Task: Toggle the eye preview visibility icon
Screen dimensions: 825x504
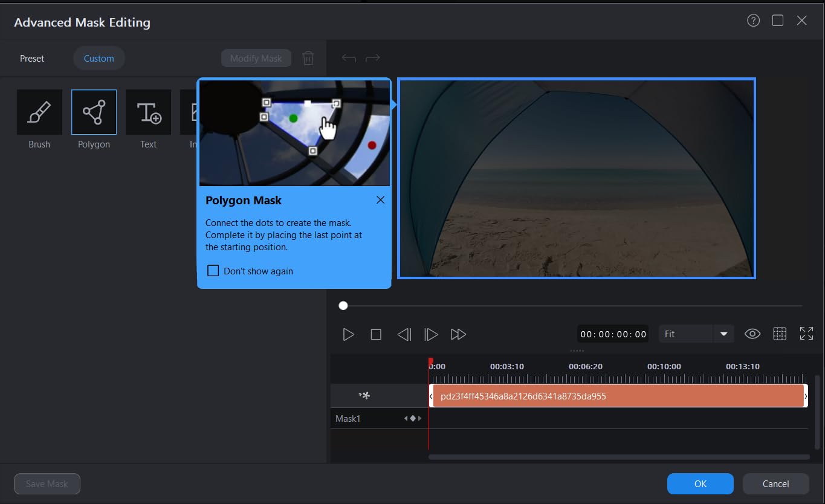Action: pos(752,334)
